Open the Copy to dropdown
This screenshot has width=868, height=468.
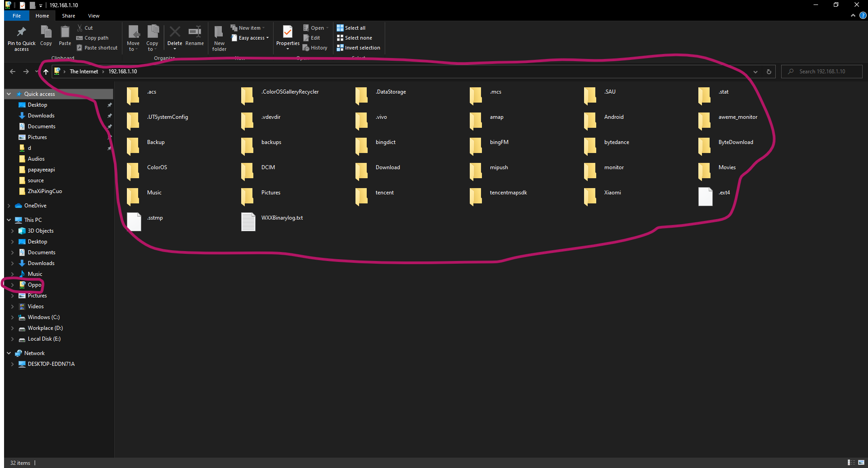click(x=152, y=38)
